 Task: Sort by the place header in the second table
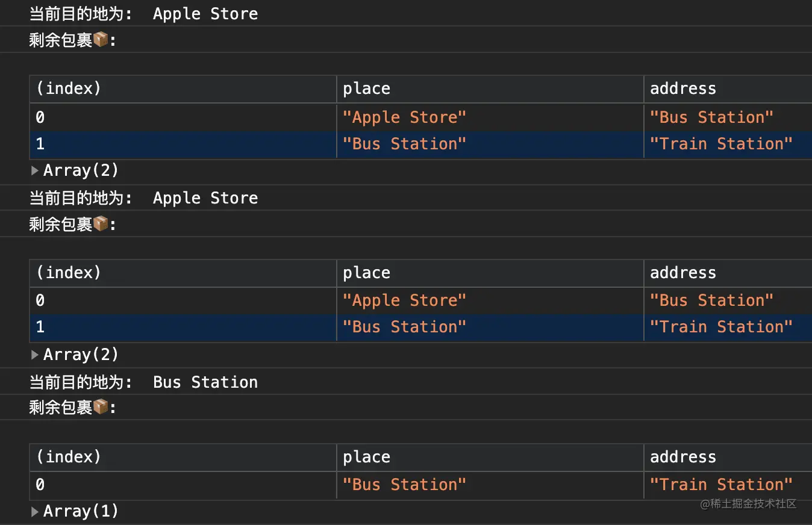click(x=490, y=273)
